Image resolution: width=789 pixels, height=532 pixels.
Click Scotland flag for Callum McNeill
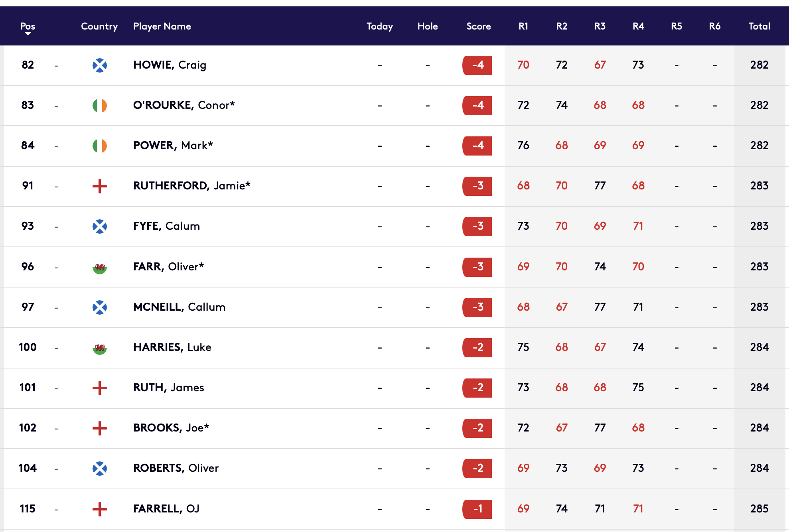coord(99,307)
